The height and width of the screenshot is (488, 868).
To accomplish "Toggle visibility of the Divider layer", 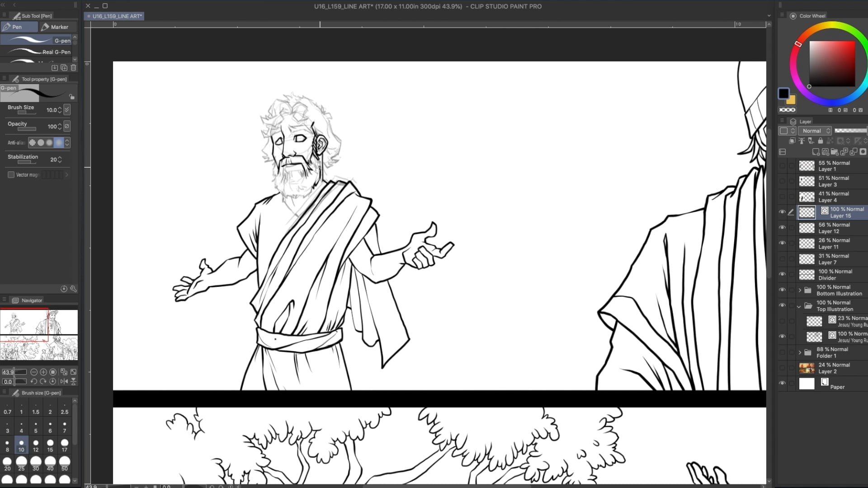I will pyautogui.click(x=783, y=274).
